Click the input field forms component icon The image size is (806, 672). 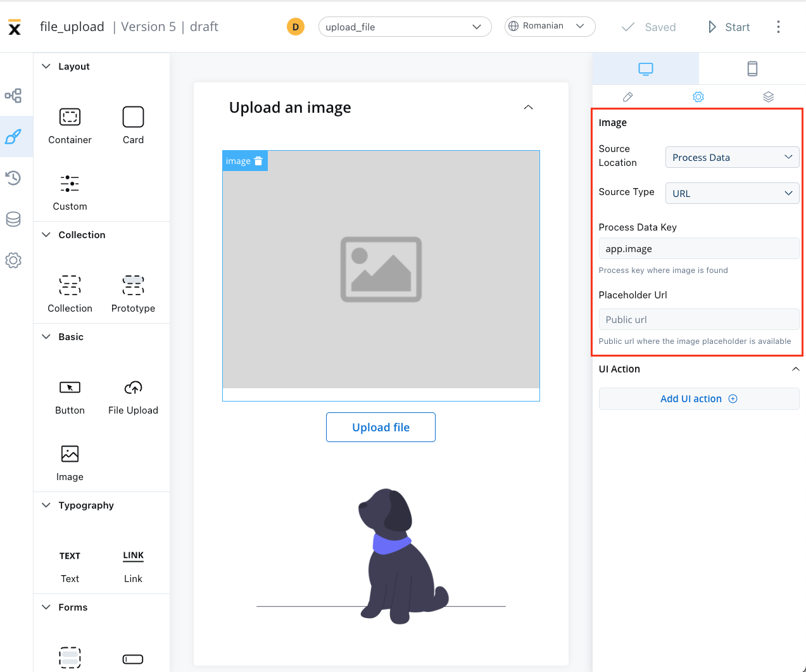(x=133, y=659)
